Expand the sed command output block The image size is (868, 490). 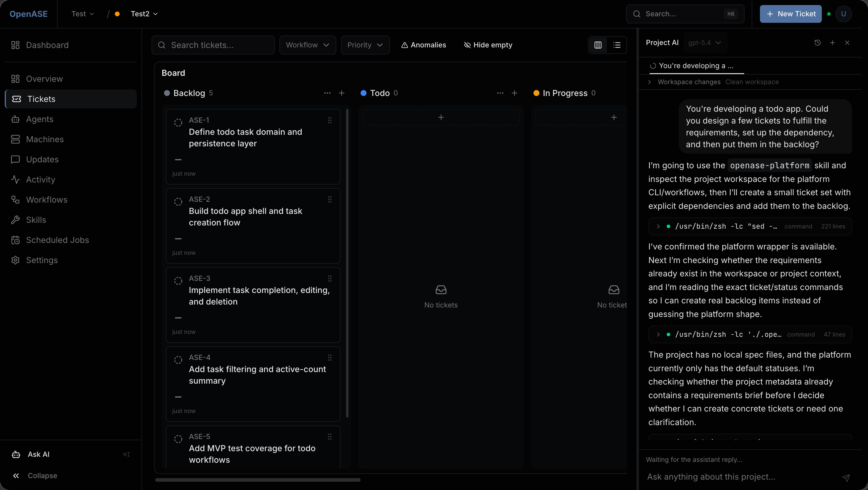coord(750,226)
